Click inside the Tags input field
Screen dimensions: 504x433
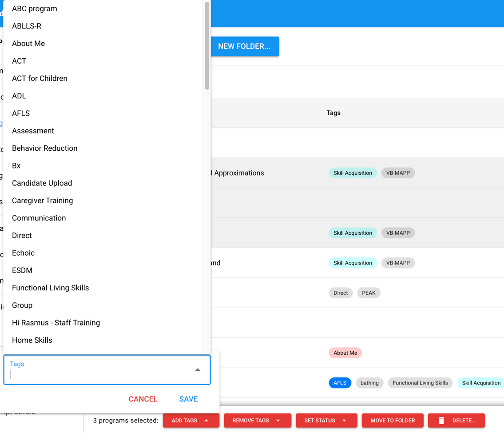(89, 373)
